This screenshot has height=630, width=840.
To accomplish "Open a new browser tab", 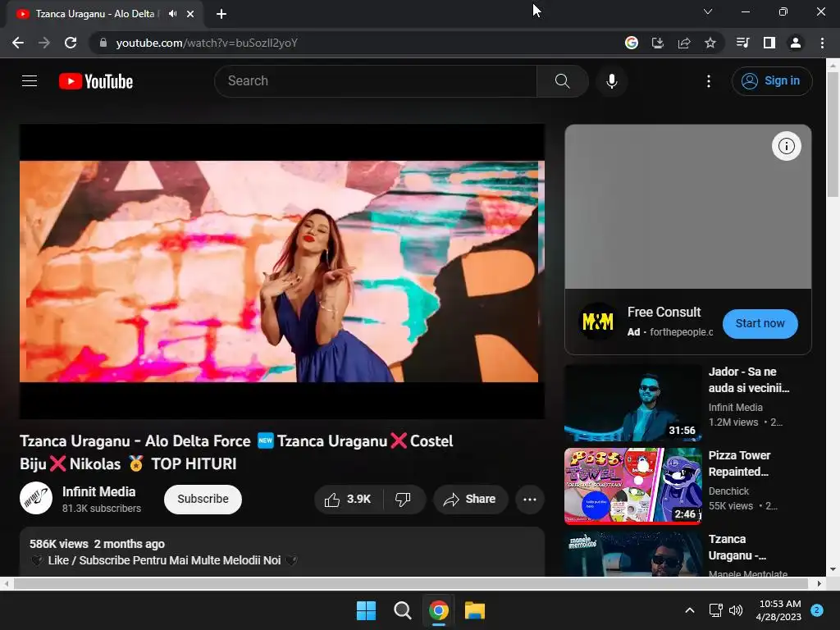I will pos(221,14).
